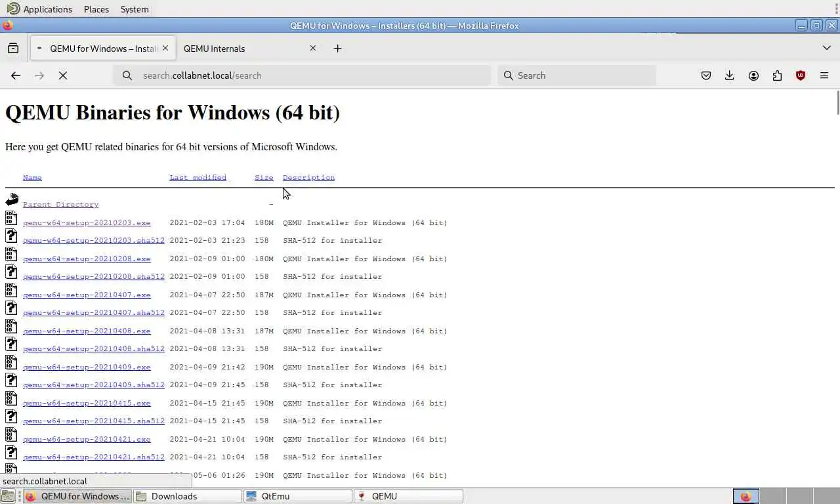Click the "187M" size of 20210407.exe
Viewport: 840px width, 504px height.
click(x=264, y=295)
